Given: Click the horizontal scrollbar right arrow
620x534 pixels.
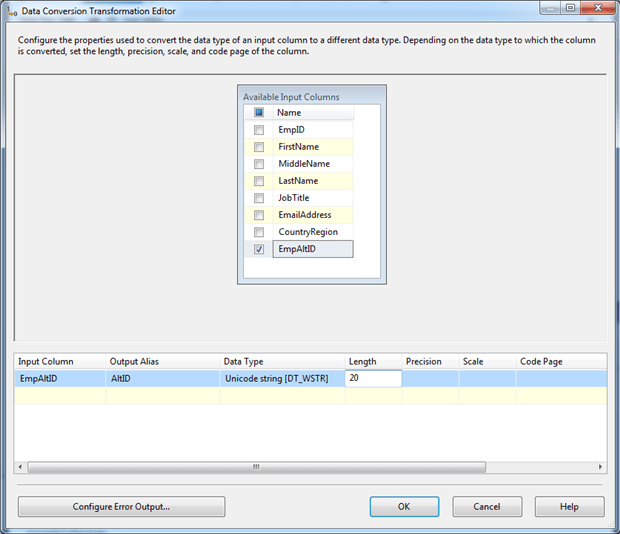Looking at the screenshot, I should coord(600,467).
